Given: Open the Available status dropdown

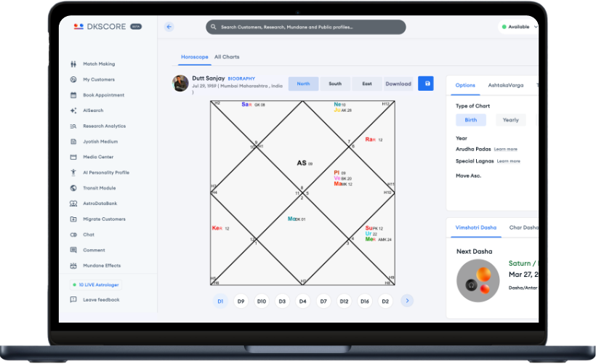Looking at the screenshot, I should coord(519,27).
